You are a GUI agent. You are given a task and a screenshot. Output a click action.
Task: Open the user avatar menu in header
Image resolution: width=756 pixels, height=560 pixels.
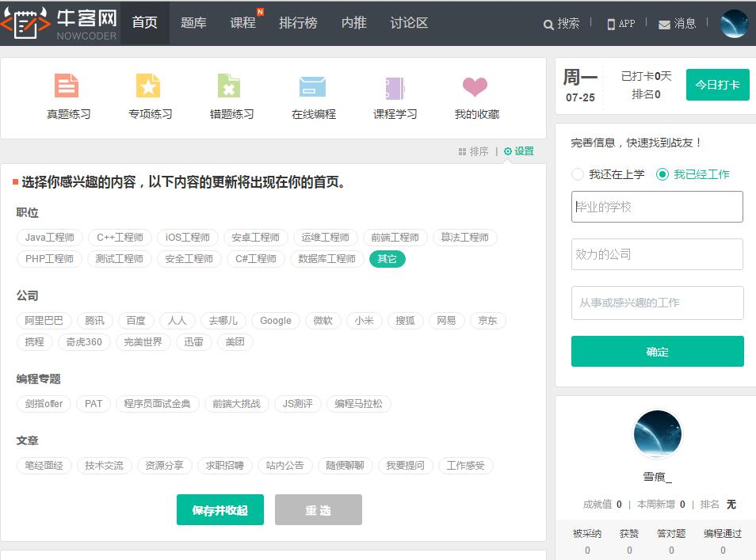(734, 24)
